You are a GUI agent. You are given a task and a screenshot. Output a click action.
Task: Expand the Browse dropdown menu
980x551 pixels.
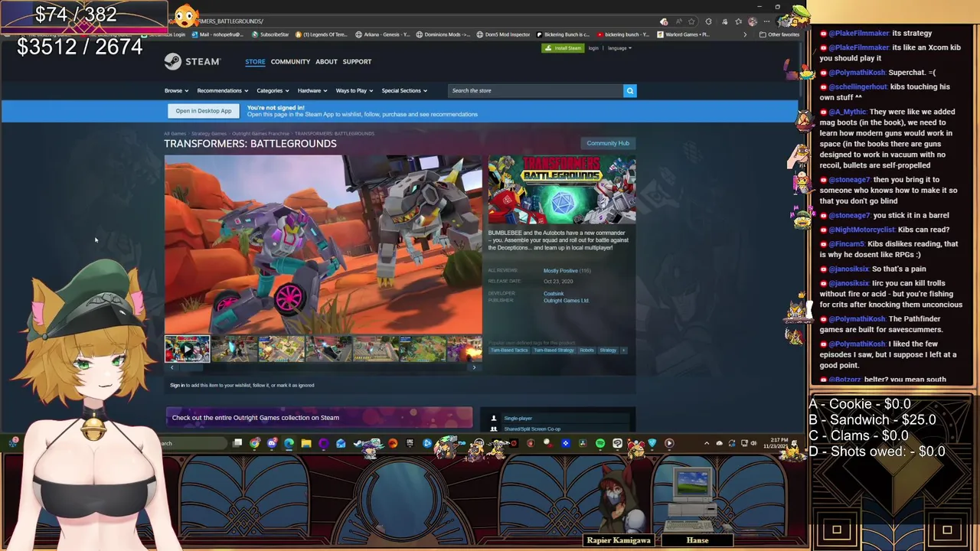[x=176, y=91]
